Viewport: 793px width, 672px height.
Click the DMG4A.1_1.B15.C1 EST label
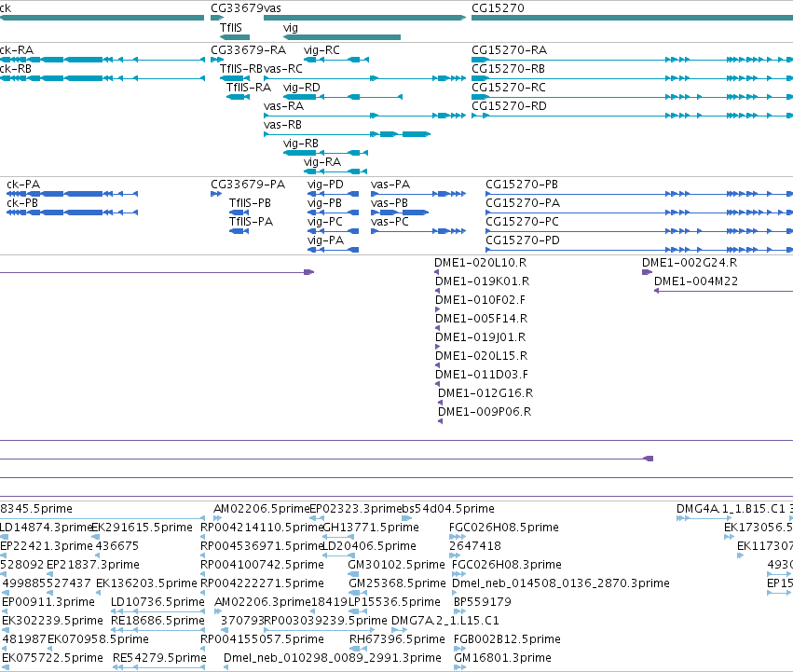pyautogui.click(x=731, y=509)
